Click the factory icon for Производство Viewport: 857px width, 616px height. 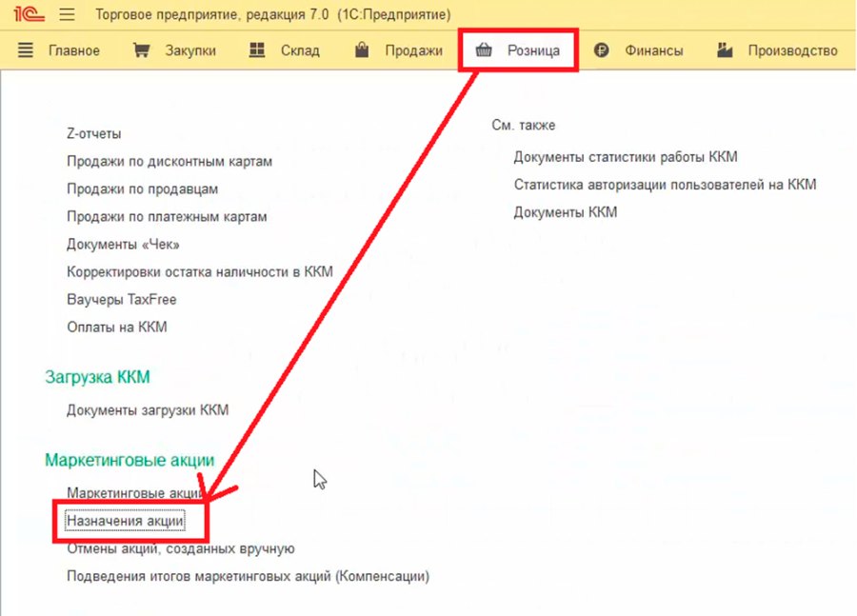tap(725, 50)
